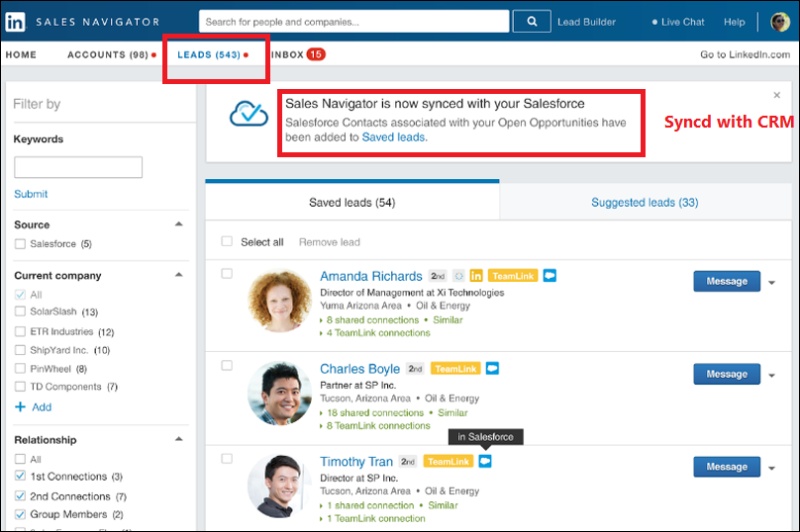Screen dimensions: 800x532
Task: Tick the SolarSlash company checkbox
Action: pyautogui.click(x=21, y=312)
